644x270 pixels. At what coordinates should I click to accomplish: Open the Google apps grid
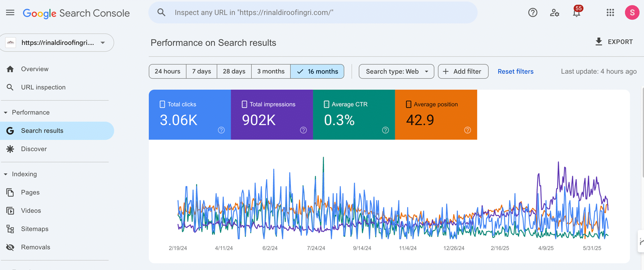(610, 13)
